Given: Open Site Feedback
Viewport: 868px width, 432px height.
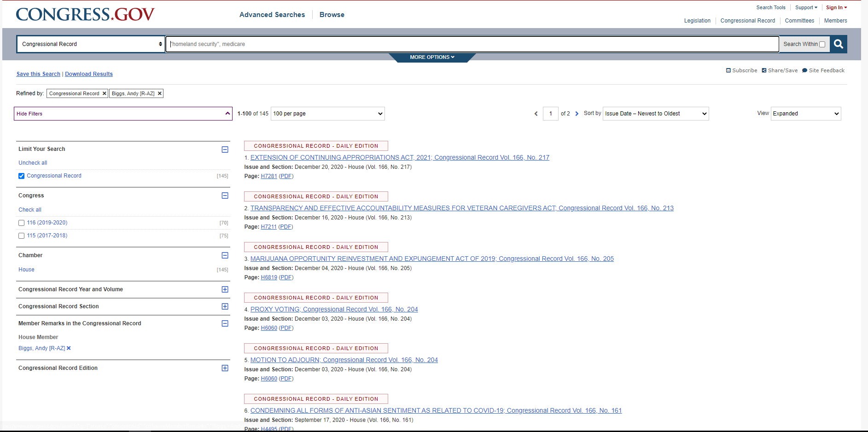Looking at the screenshot, I should [x=823, y=70].
